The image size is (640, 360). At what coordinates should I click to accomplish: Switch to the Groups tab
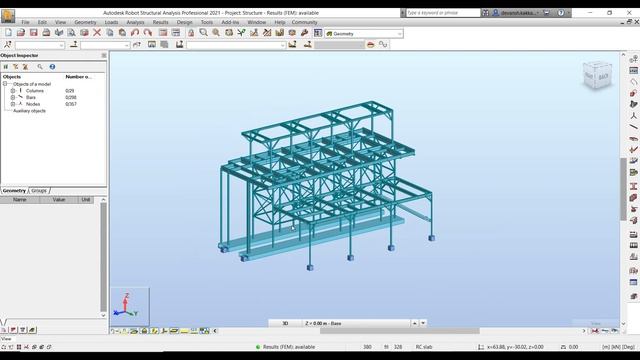39,191
